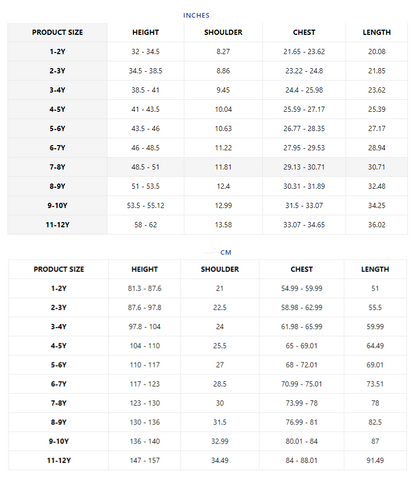Screen dimensions: 416x480
Task: Click the 147 - 157 height cell
Action: [x=145, y=460]
